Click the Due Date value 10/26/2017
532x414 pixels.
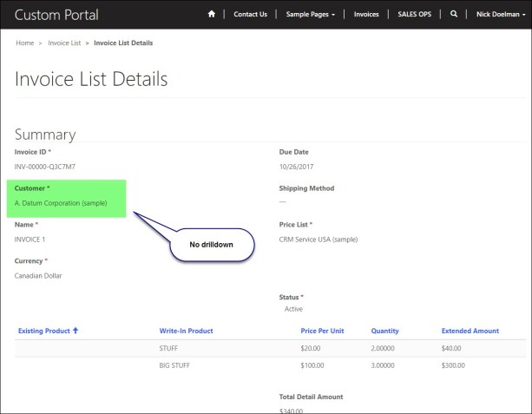(294, 166)
